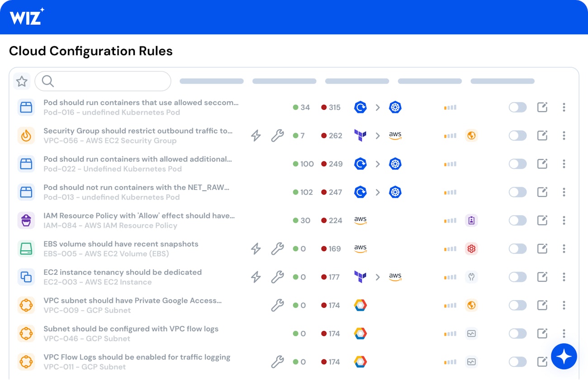Screen dimensions: 588x380
Task: Expand the chevron next to Pod-013 Kubernetes icons
Action: click(378, 192)
